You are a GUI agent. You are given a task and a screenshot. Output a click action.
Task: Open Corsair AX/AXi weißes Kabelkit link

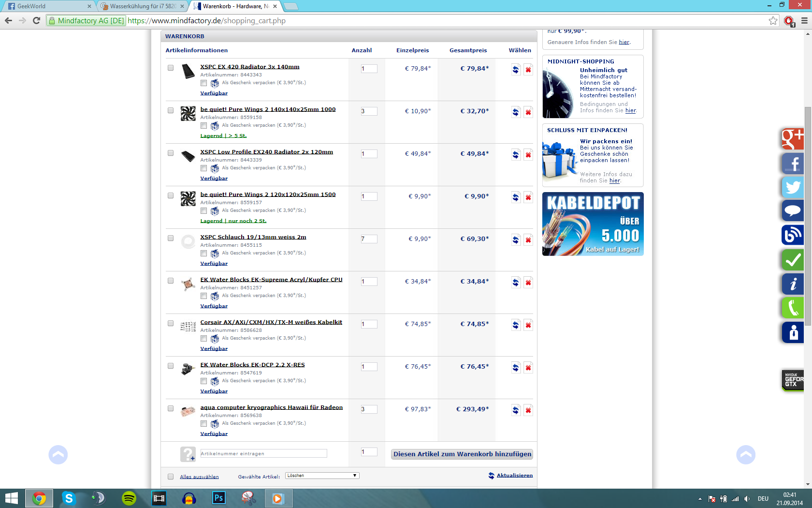271,322
